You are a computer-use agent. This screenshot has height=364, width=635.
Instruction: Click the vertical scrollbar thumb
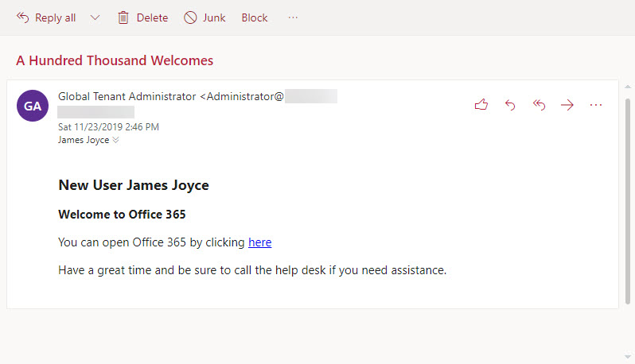(628, 201)
